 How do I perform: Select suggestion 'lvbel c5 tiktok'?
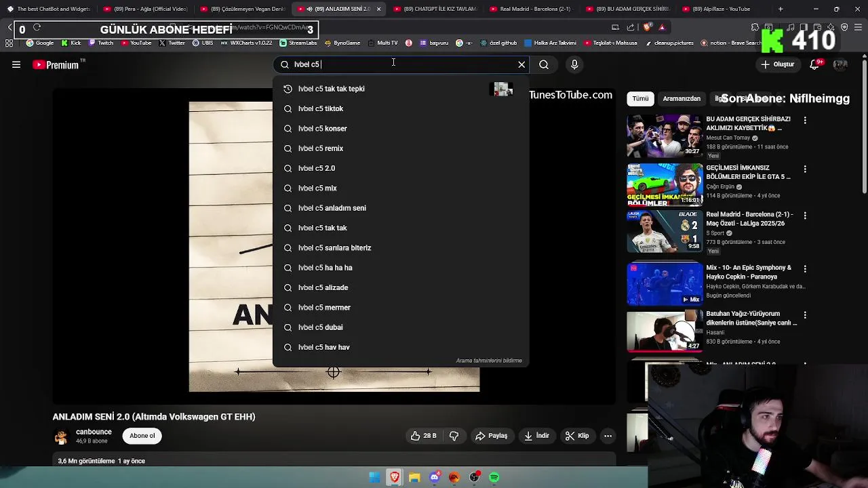(x=400, y=108)
